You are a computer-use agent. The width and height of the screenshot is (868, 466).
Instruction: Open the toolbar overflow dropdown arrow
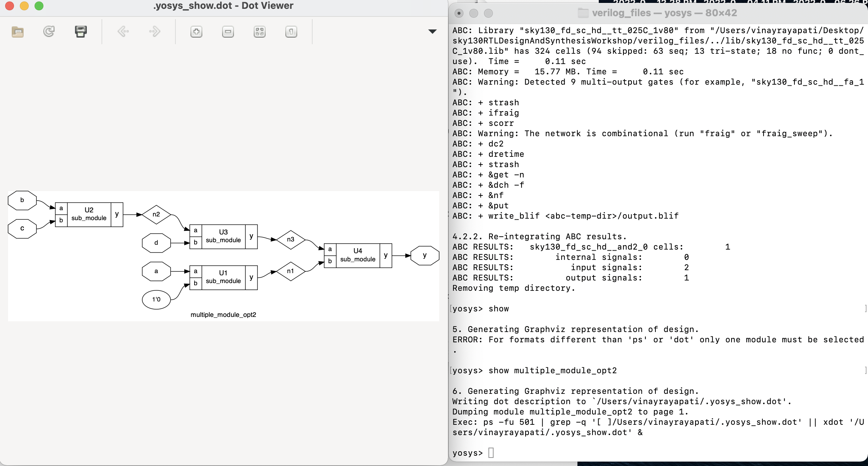(x=433, y=32)
